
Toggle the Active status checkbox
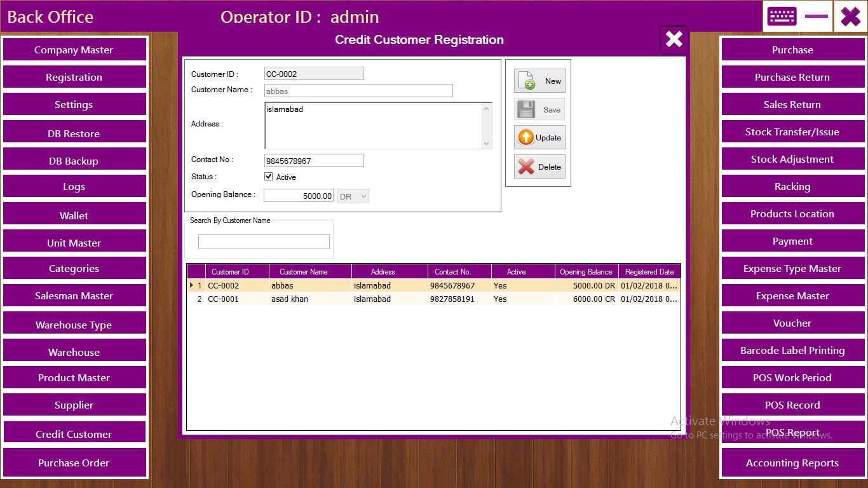coord(269,177)
